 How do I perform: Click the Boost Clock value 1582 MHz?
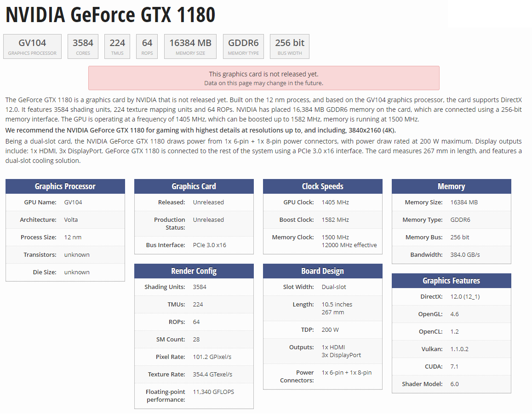point(335,220)
